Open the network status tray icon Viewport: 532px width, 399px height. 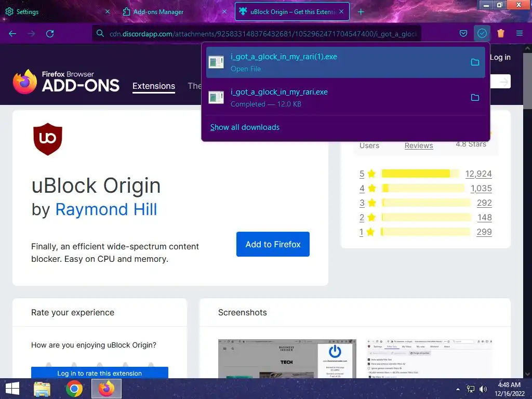[x=471, y=389]
